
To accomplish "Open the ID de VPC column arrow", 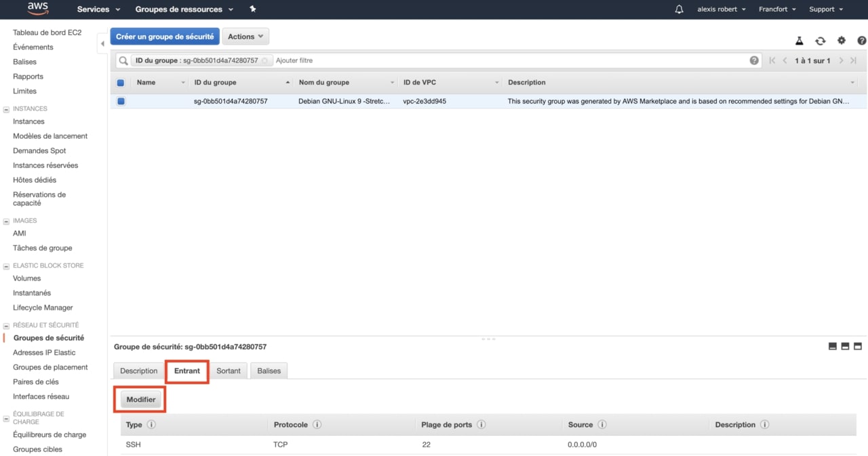I will [x=496, y=83].
